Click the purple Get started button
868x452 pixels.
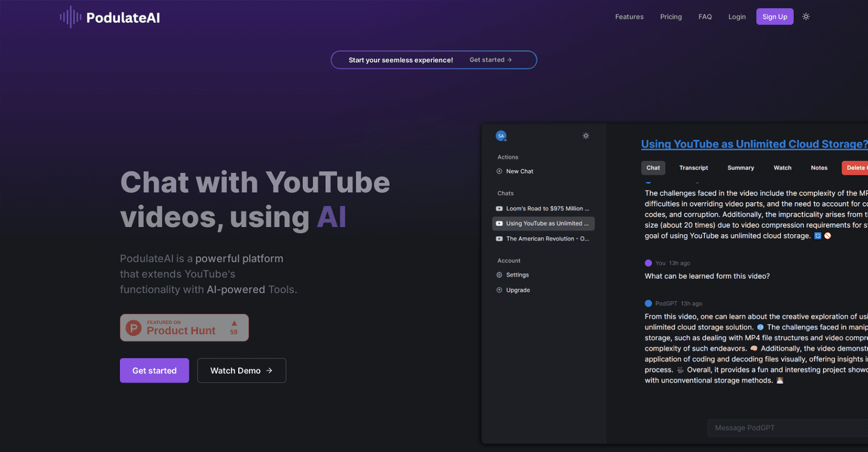pos(155,371)
